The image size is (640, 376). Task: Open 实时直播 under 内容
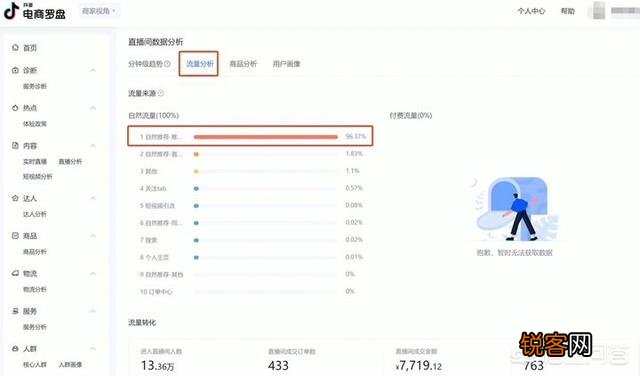point(35,162)
